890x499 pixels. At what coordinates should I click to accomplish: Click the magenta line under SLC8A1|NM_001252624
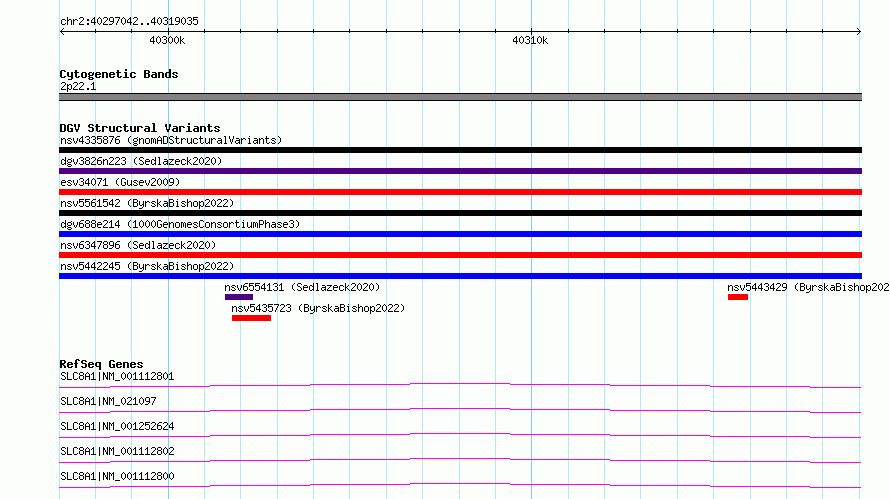(460, 436)
